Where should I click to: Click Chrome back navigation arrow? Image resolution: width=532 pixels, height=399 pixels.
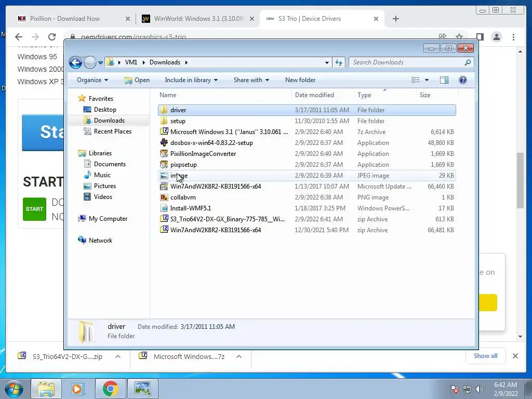coord(19,37)
